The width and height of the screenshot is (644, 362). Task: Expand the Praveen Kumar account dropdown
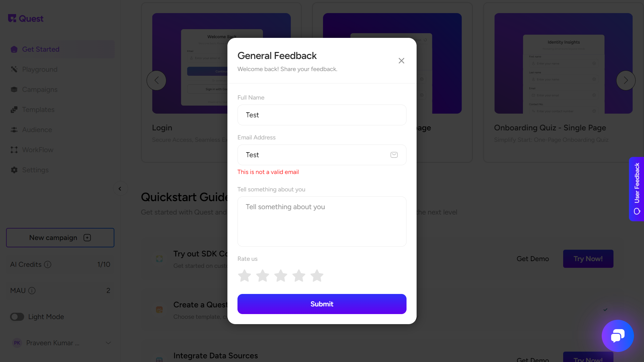(x=108, y=343)
